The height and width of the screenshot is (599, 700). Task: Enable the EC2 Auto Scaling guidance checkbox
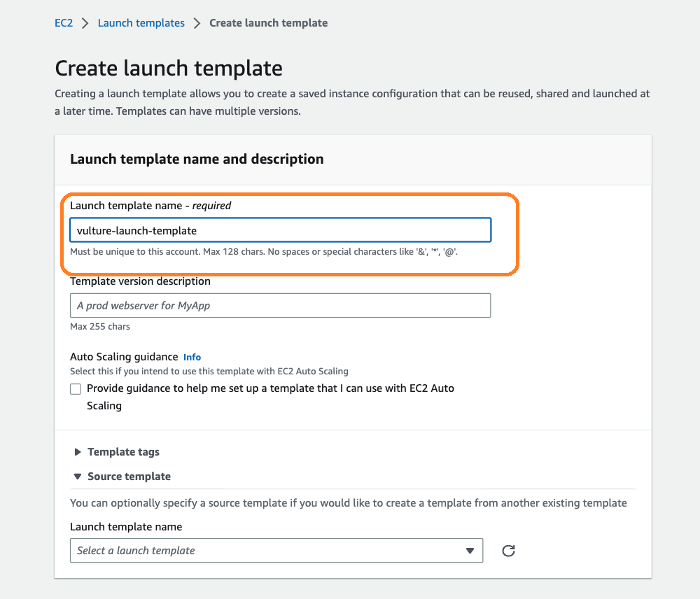[x=75, y=388]
